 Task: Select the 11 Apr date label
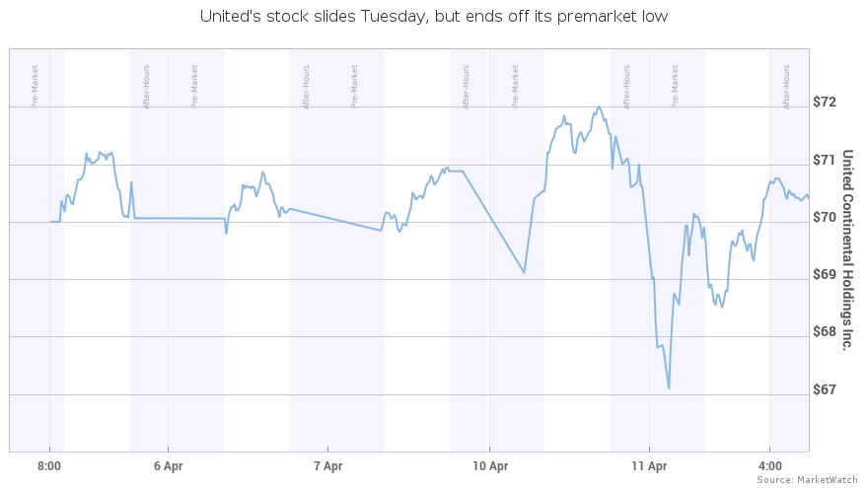649,466
